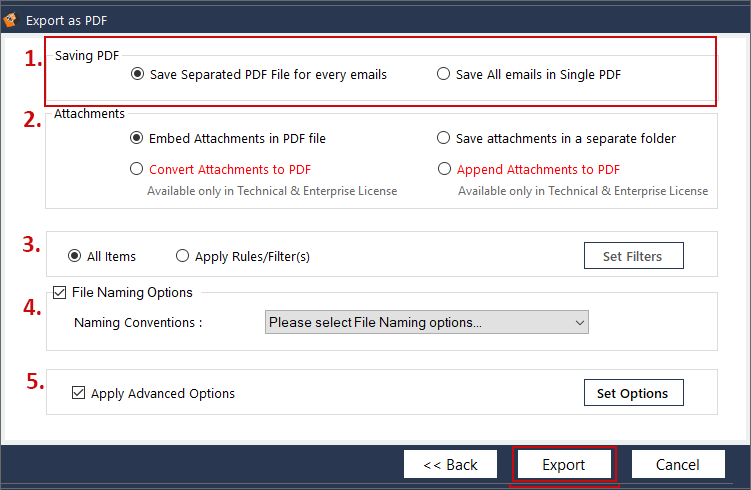Click the Set Filters button
The width and height of the screenshot is (751, 490).
pos(632,256)
